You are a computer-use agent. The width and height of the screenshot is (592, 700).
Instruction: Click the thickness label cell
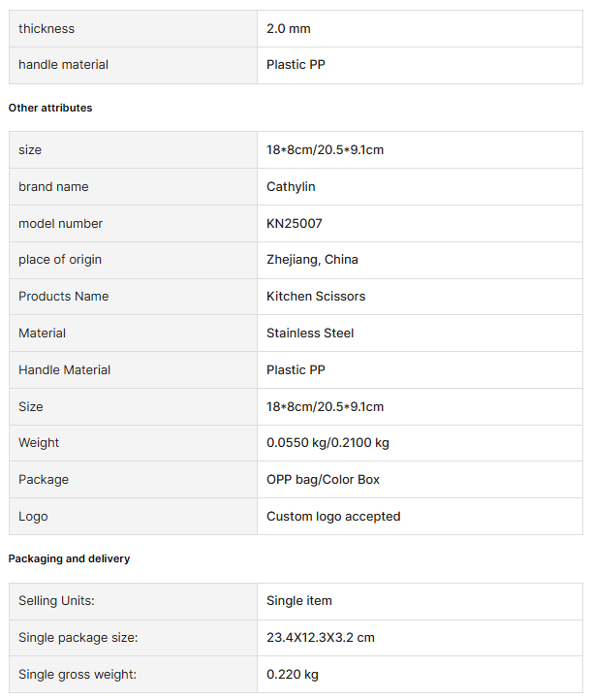pyautogui.click(x=47, y=29)
